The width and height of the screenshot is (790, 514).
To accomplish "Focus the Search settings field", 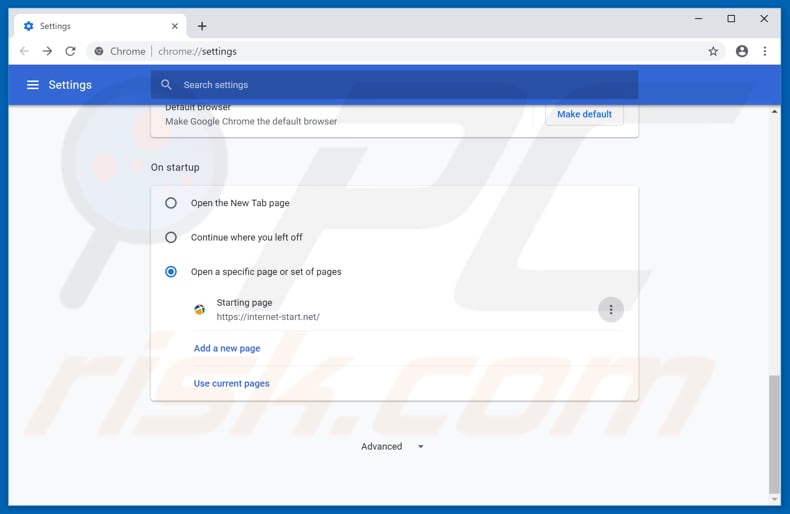I will (394, 85).
